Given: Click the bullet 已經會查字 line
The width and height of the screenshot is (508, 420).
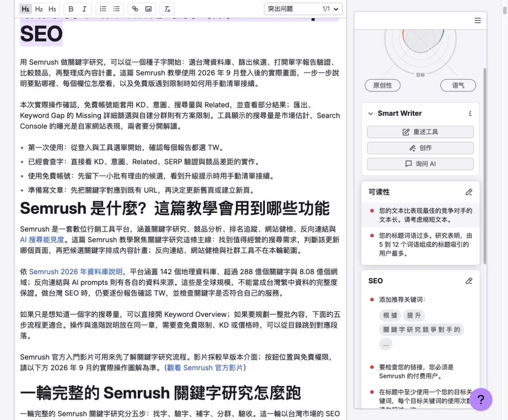Looking at the screenshot, I should click(144, 162).
